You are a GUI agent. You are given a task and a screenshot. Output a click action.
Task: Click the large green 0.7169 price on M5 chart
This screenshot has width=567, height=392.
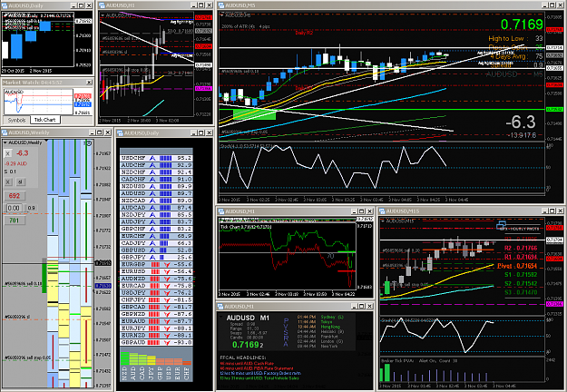tap(522, 24)
